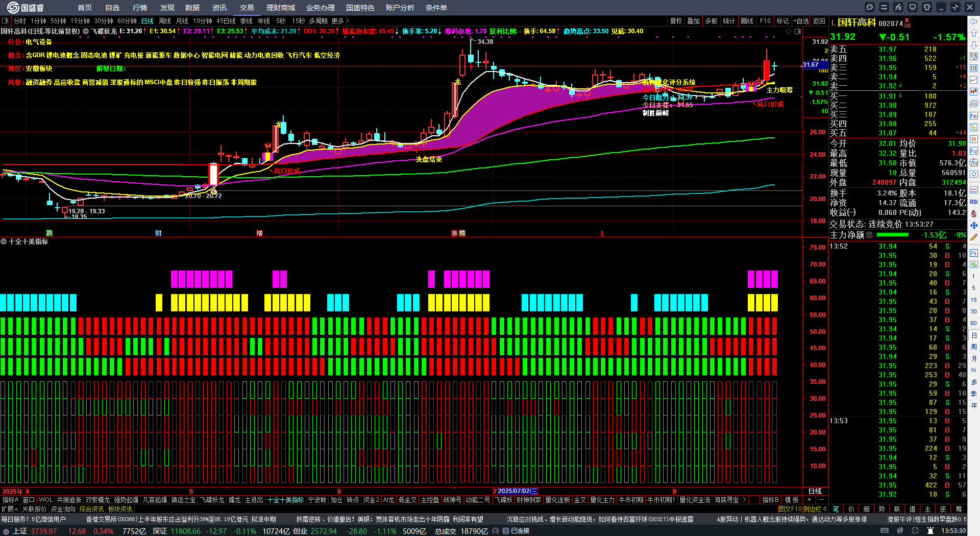
Task: Select the pencil drawing tool icon in sidebar
Action: (x=974, y=237)
